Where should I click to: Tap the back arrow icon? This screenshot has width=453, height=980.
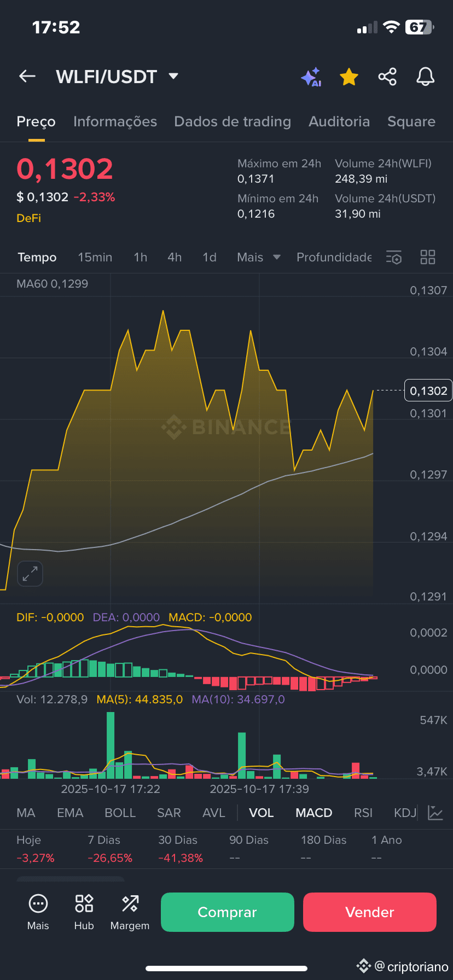tap(27, 77)
